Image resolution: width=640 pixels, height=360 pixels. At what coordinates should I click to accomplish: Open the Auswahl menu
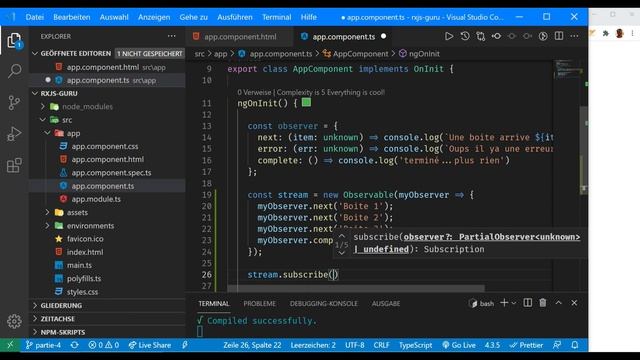(x=114, y=17)
